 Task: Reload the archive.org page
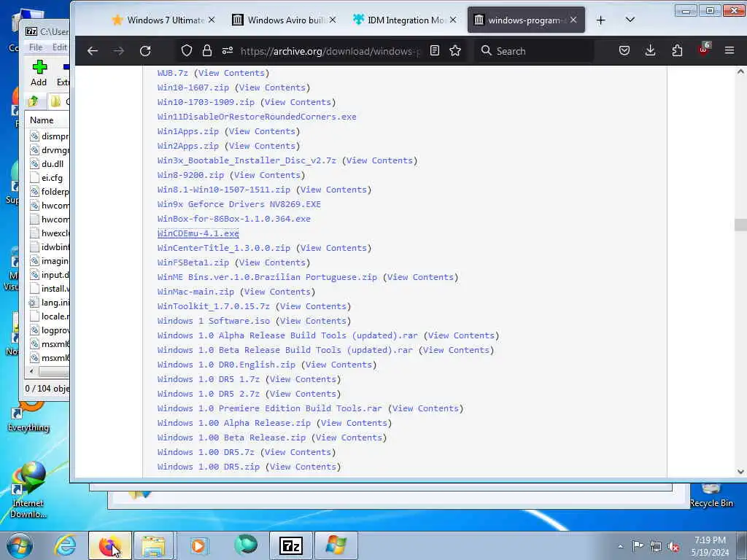[x=145, y=51]
